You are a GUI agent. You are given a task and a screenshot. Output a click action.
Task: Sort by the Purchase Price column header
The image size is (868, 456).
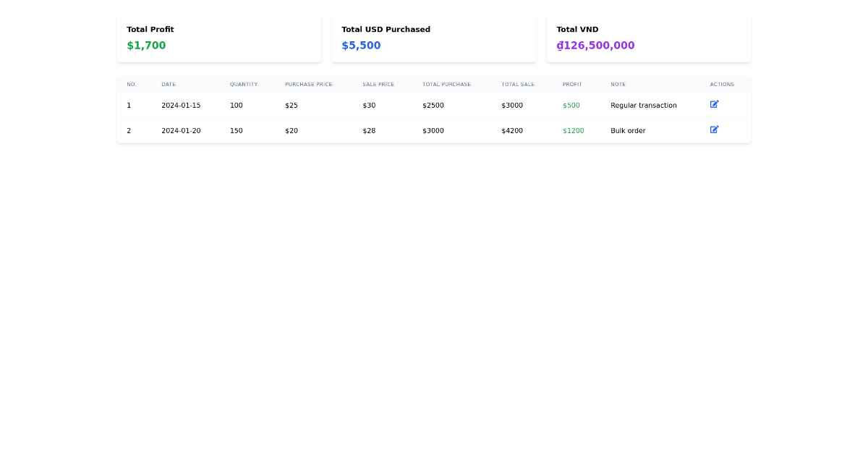click(x=309, y=85)
